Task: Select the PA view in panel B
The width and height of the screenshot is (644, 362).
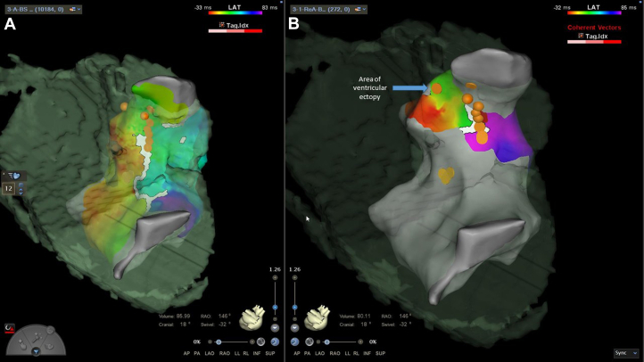Action: [x=307, y=353]
